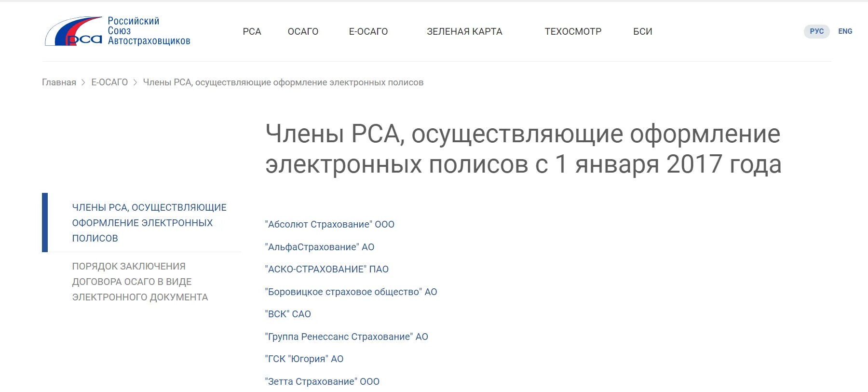Open the ОСАГО menu item
The width and height of the screenshot is (868, 392).
pos(303,31)
